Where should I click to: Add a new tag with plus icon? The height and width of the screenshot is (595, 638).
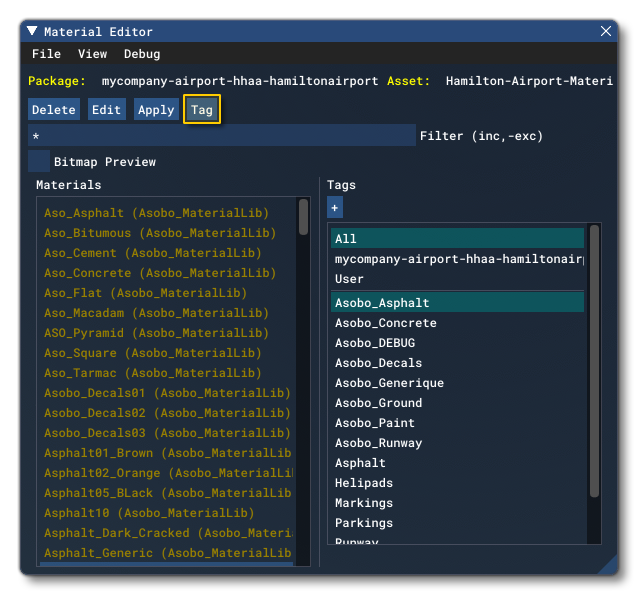point(335,208)
